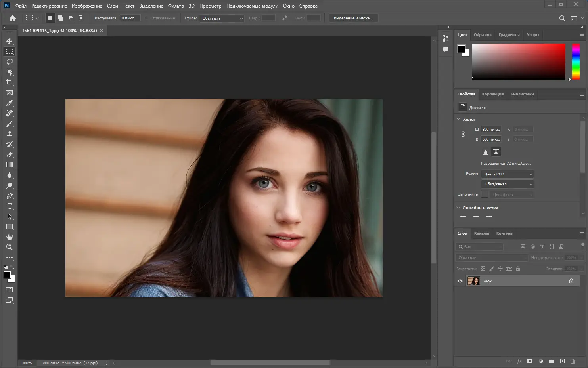Click the vertical hue spectrum slider
This screenshot has width=588, height=368.
pos(576,61)
